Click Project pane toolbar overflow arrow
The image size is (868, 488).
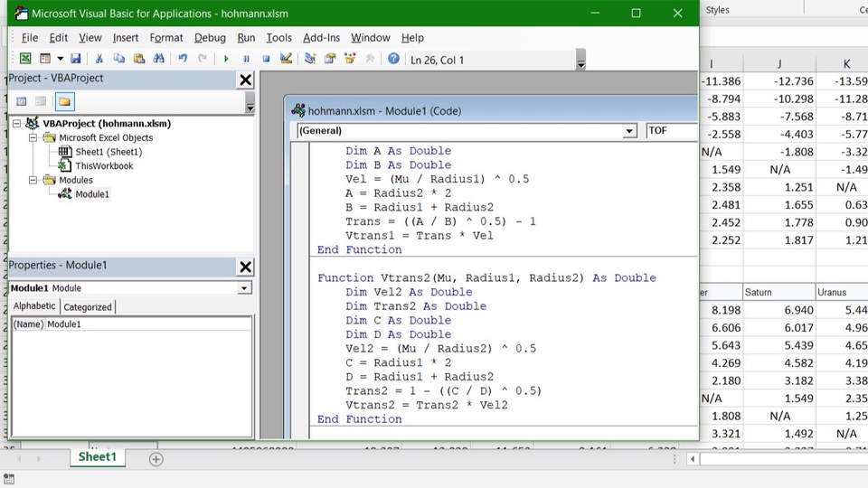(x=250, y=102)
